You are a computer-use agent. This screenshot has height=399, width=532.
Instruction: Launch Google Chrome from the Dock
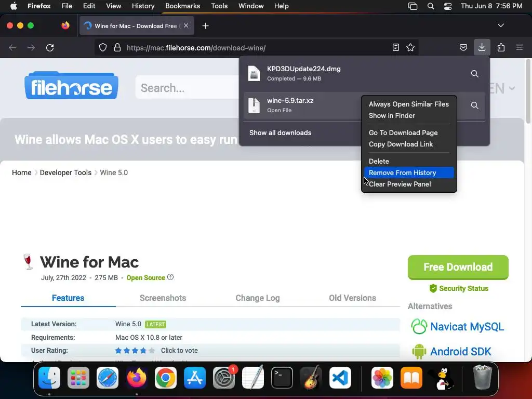[166, 378]
